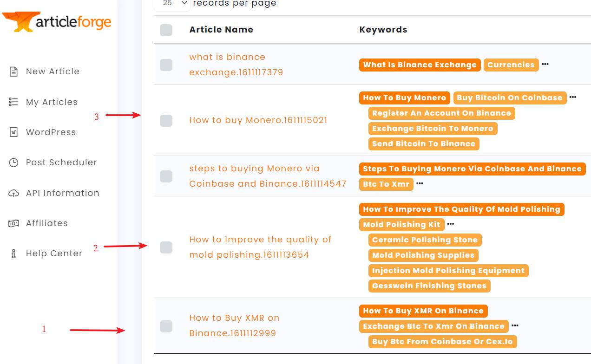The width and height of the screenshot is (591, 364).
Task: Click the 'What Is Binance Exchange' keyword tag
Action: pyautogui.click(x=420, y=65)
